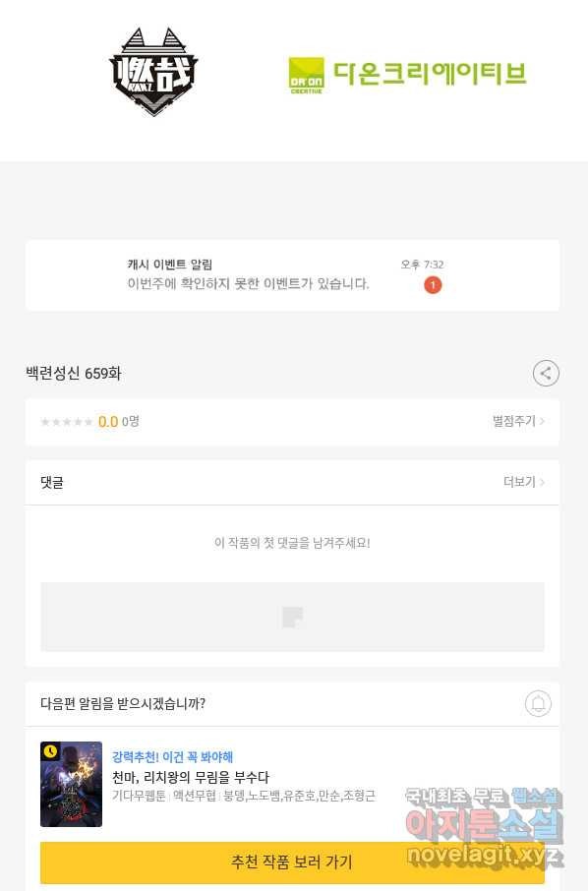
Task: Open the title 천마, 리치왕의 무림을 부수다
Action: tap(191, 777)
